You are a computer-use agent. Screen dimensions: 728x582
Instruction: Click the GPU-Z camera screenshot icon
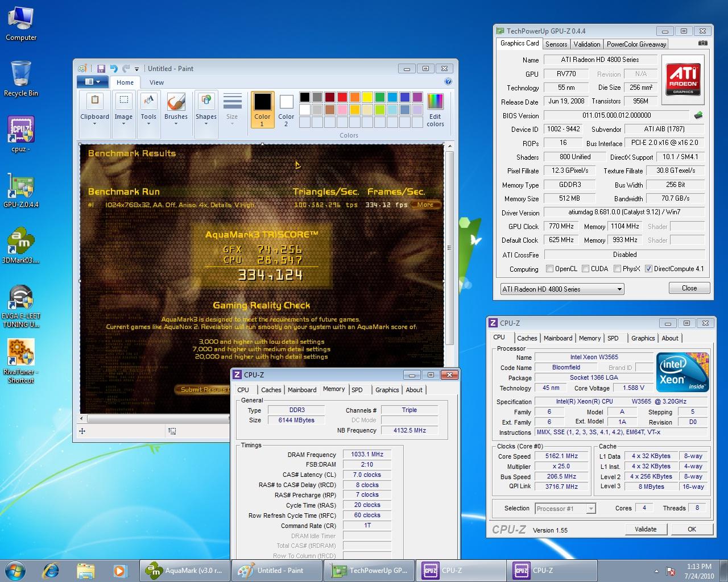coord(703,43)
